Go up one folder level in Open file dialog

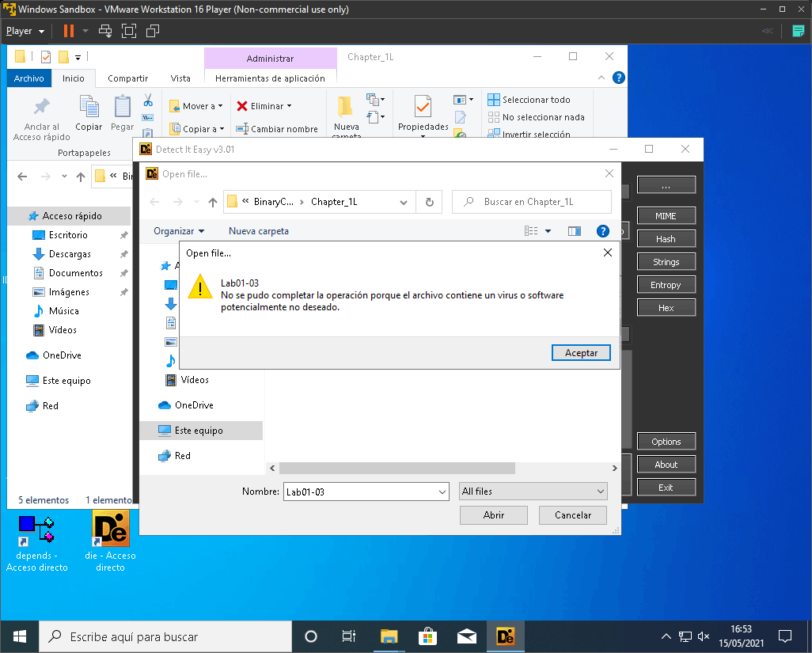tap(212, 203)
